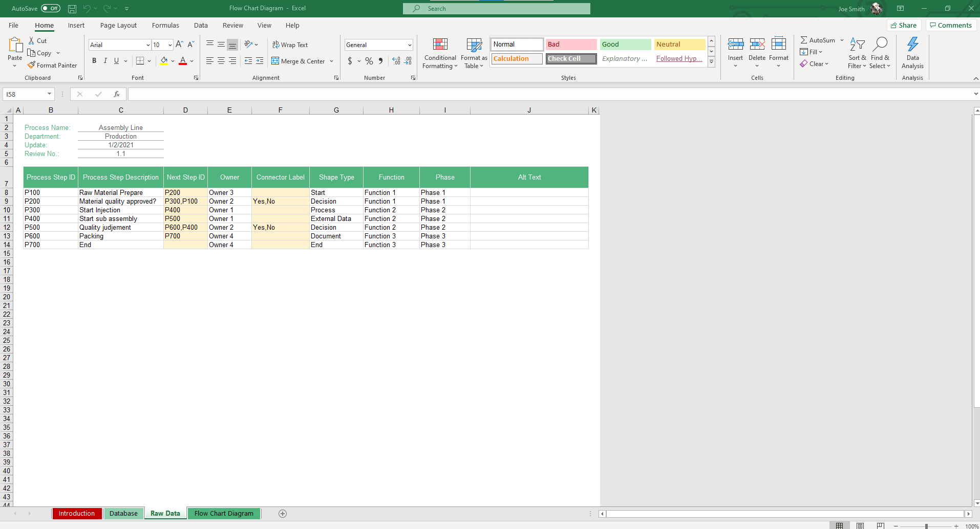
Task: Click the Fill Color bucket
Action: pos(164,61)
